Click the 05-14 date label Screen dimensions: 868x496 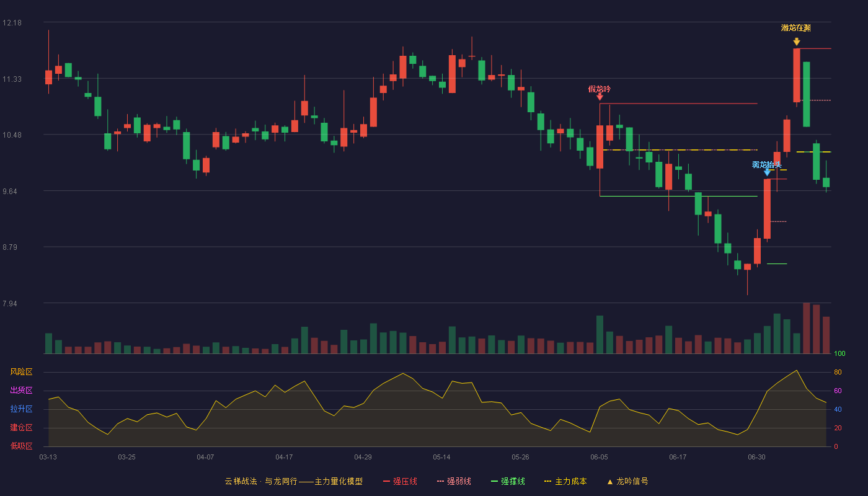tap(441, 457)
